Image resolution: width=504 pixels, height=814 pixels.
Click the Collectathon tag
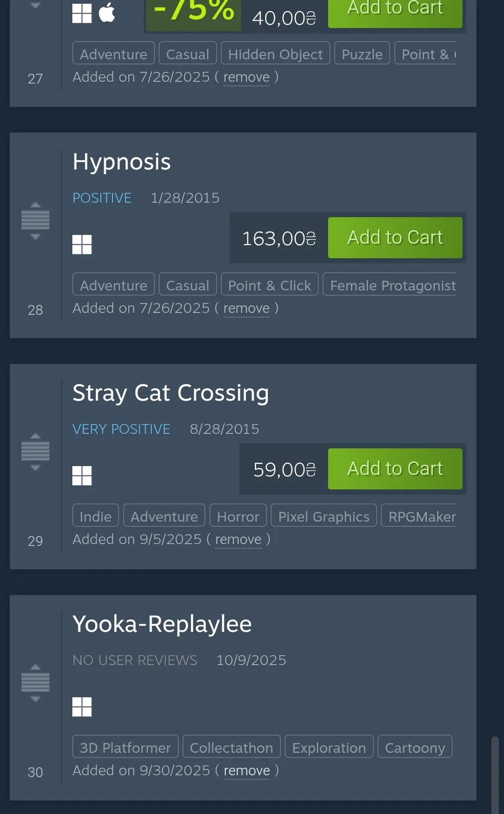(231, 748)
